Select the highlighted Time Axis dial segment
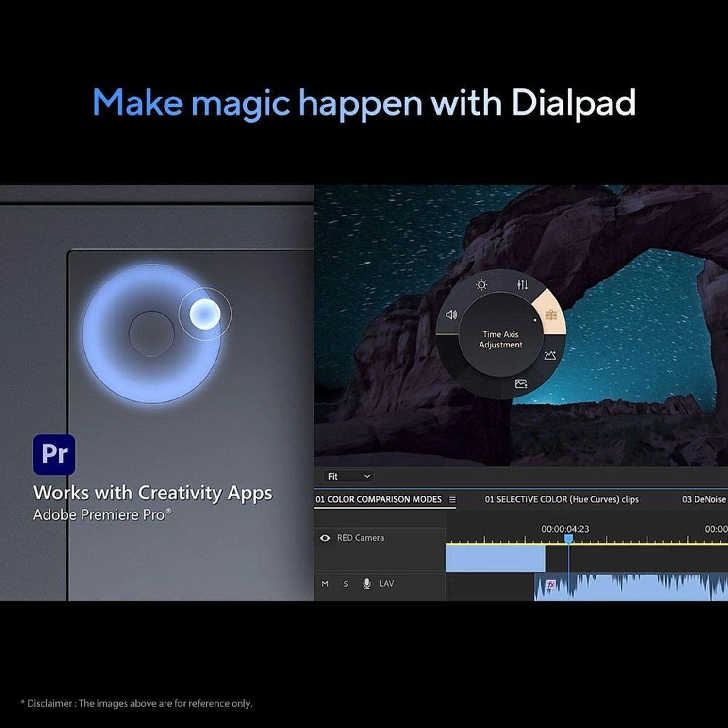The image size is (728, 728). tap(550, 315)
